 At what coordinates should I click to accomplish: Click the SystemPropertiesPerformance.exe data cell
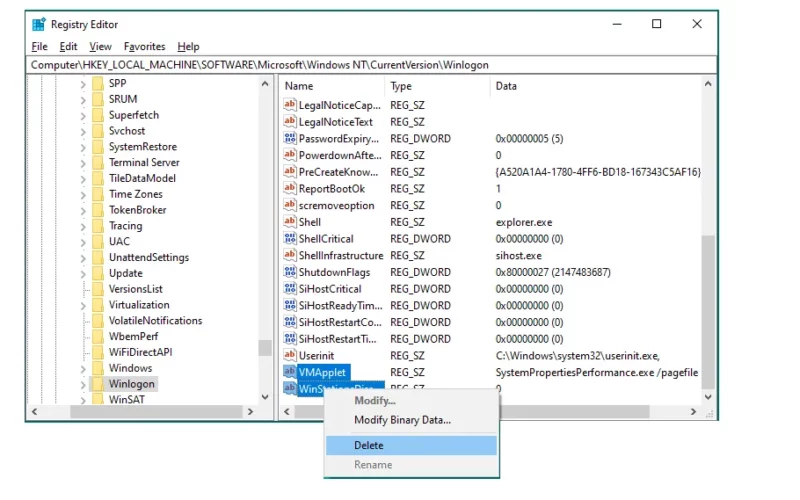coord(596,372)
